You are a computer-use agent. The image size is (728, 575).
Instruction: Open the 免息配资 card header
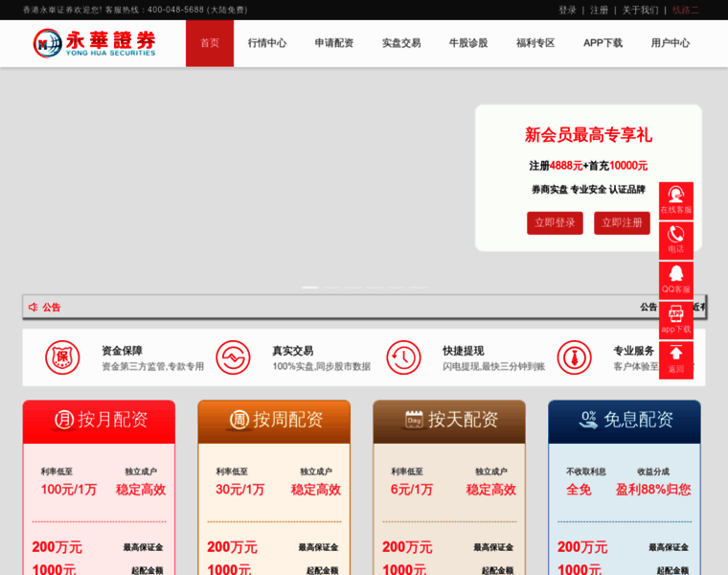click(625, 422)
